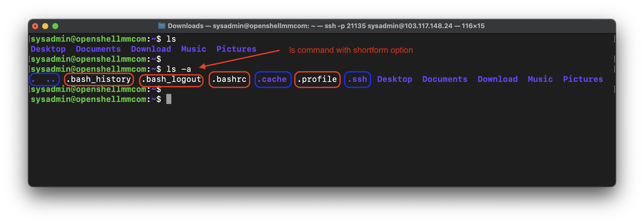Click the typed "ls -a" command text
644x224 pixels.
pyautogui.click(x=179, y=69)
